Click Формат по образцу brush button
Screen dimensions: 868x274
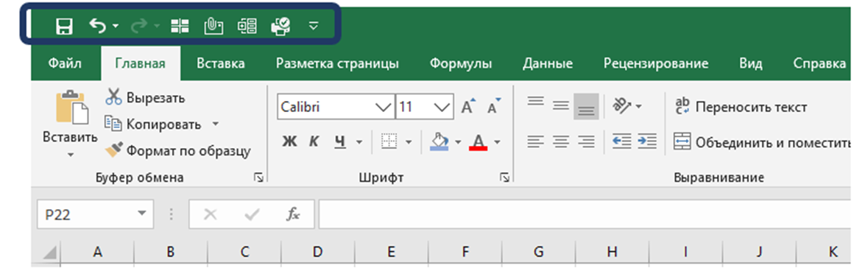pyautogui.click(x=177, y=150)
